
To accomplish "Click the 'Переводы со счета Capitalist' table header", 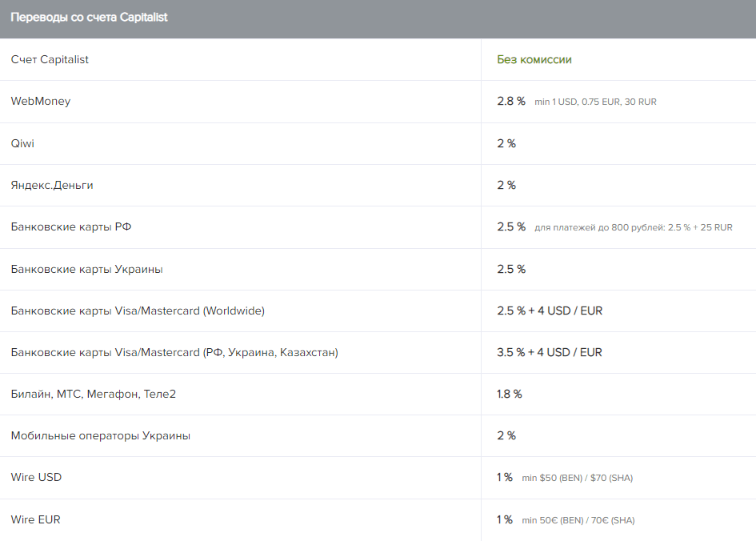I will tap(89, 18).
